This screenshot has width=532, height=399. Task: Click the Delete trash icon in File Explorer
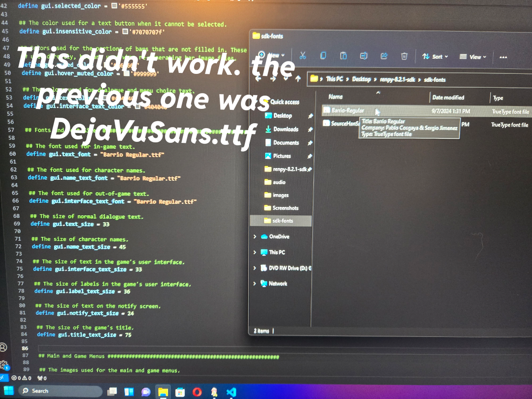pos(404,56)
